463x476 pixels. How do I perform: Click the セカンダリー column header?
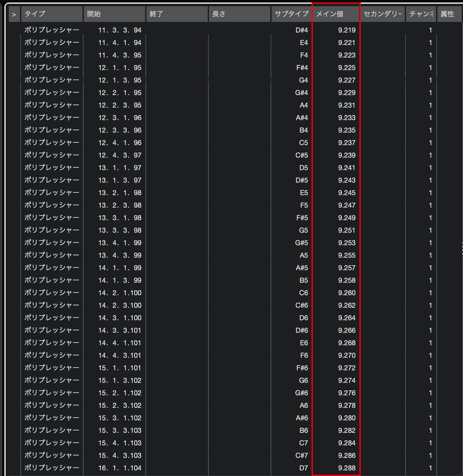click(383, 14)
